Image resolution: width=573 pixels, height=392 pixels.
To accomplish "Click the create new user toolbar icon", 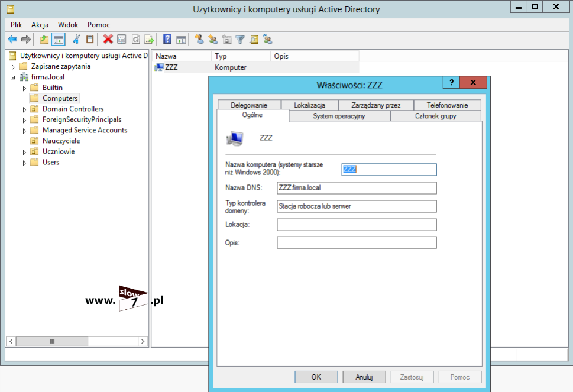I will click(x=199, y=40).
